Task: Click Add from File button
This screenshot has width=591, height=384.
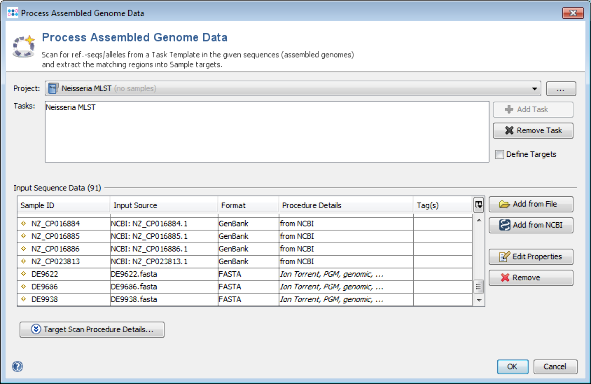Action: pos(531,204)
